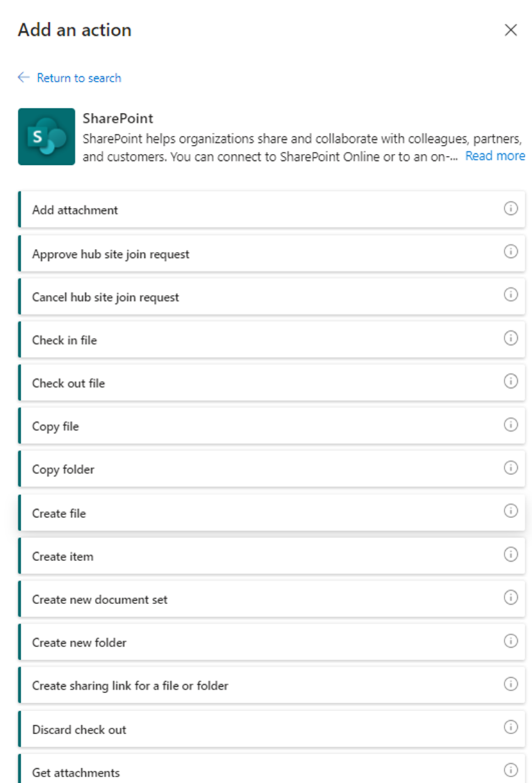The image size is (532, 783).
Task: Choose the Check out file action
Action: [x=69, y=383]
